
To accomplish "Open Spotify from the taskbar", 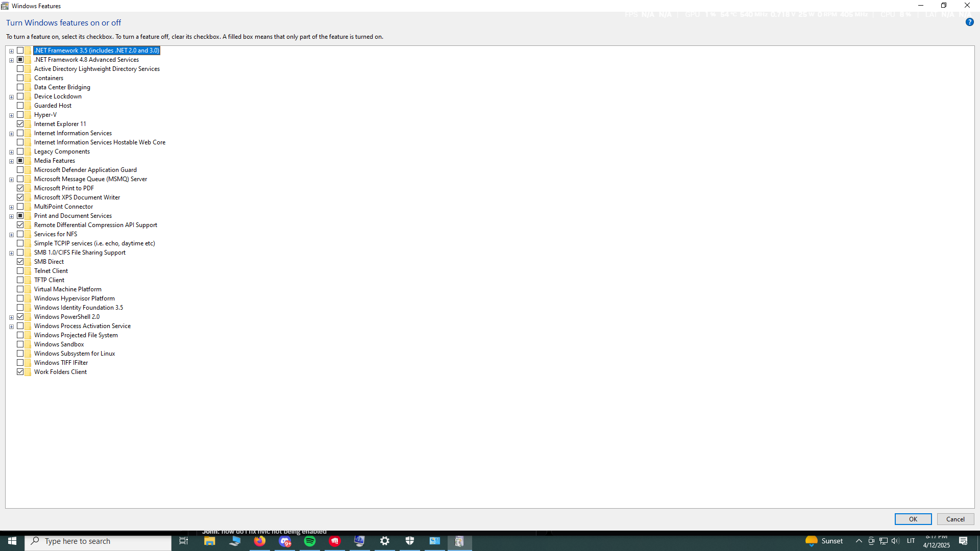I will (x=310, y=541).
